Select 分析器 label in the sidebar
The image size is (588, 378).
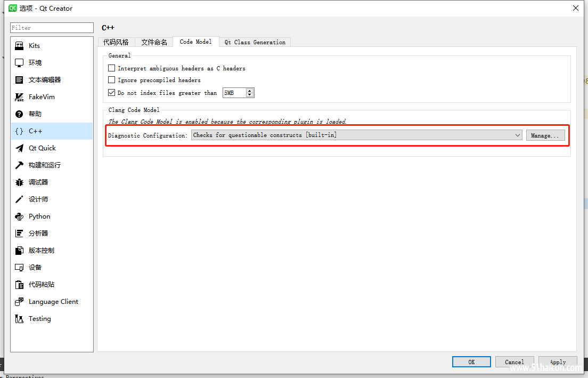[39, 234]
